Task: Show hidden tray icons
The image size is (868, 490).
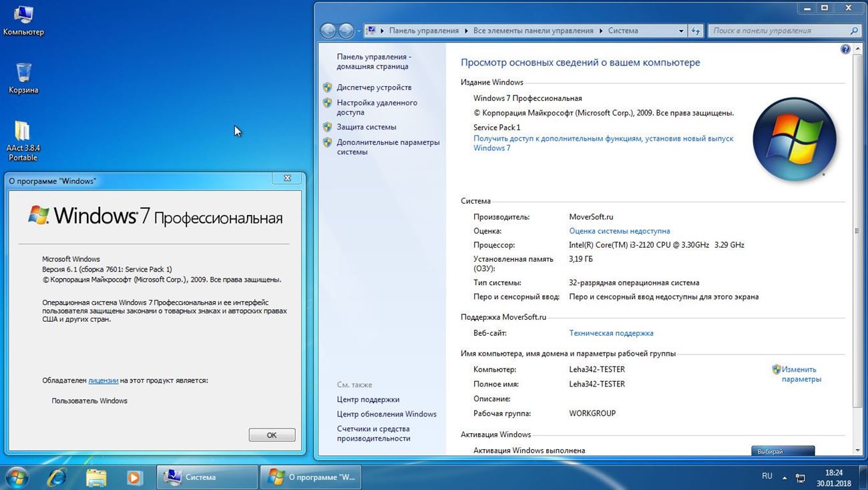Action: coord(785,478)
